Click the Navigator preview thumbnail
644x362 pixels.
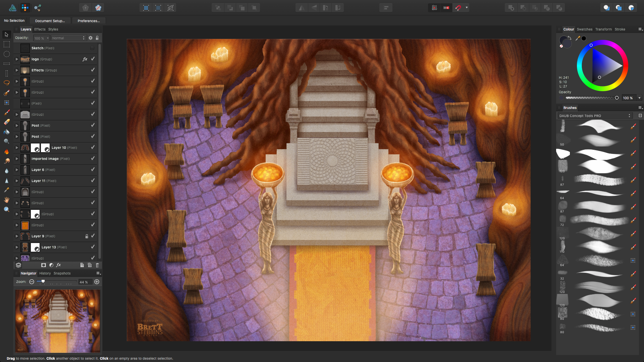57,321
